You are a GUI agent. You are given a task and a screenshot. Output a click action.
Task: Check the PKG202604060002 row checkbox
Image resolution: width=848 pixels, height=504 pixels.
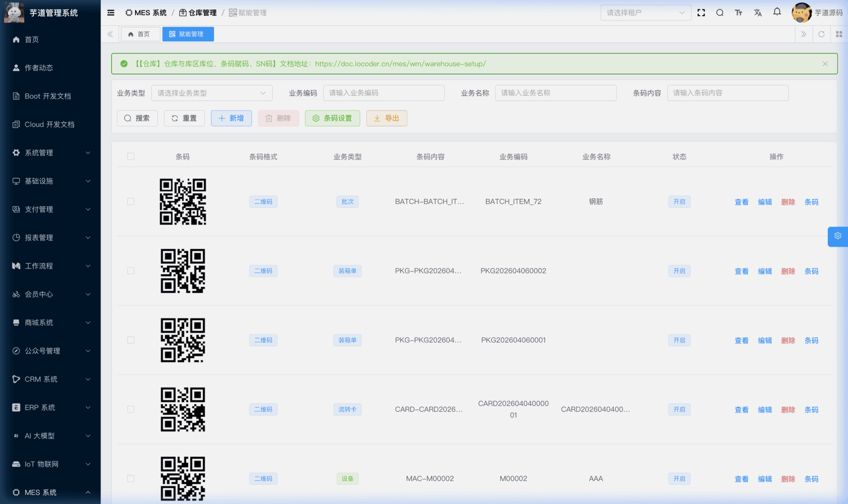tap(131, 270)
